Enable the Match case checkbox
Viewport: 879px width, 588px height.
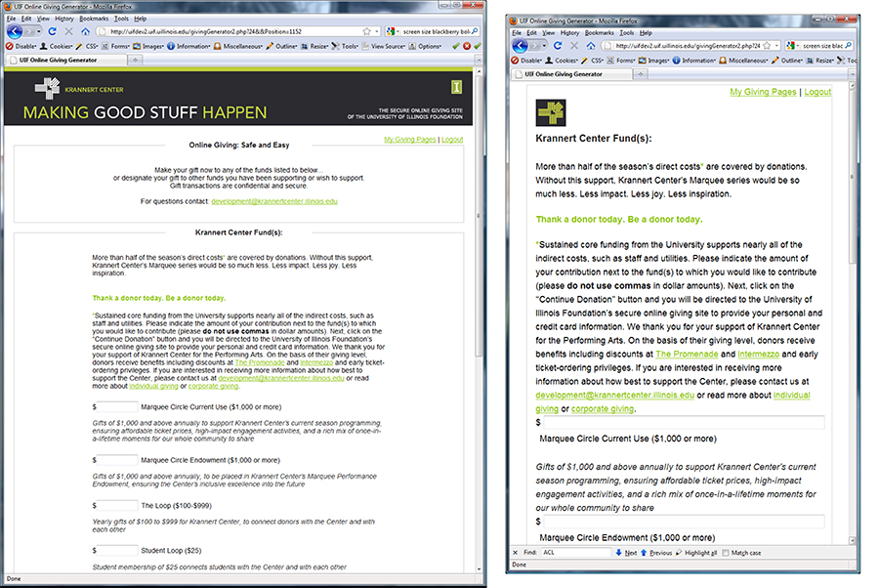[x=726, y=553]
